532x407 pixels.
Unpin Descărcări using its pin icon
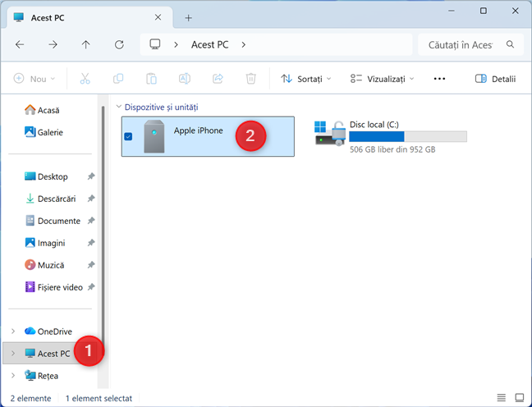click(x=91, y=199)
